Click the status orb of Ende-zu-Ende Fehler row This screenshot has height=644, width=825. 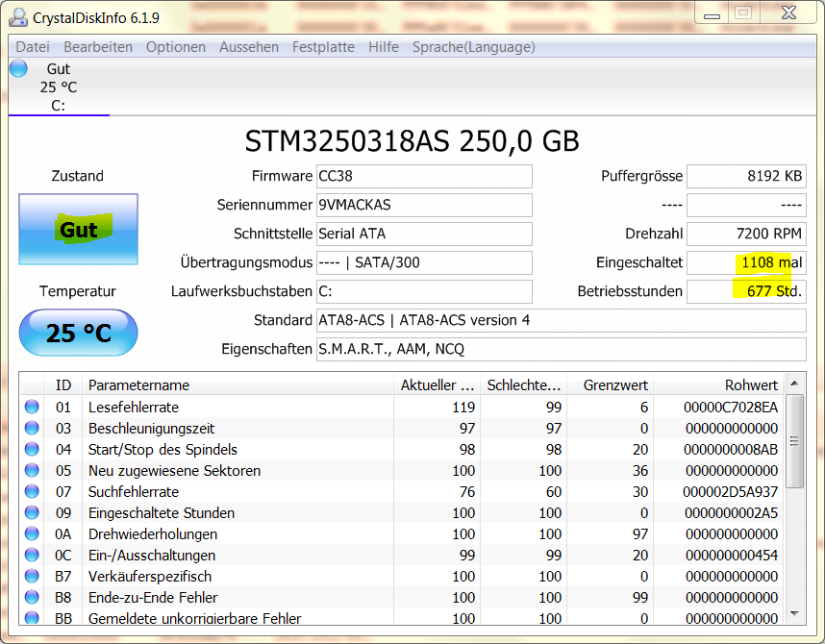pyautogui.click(x=32, y=597)
